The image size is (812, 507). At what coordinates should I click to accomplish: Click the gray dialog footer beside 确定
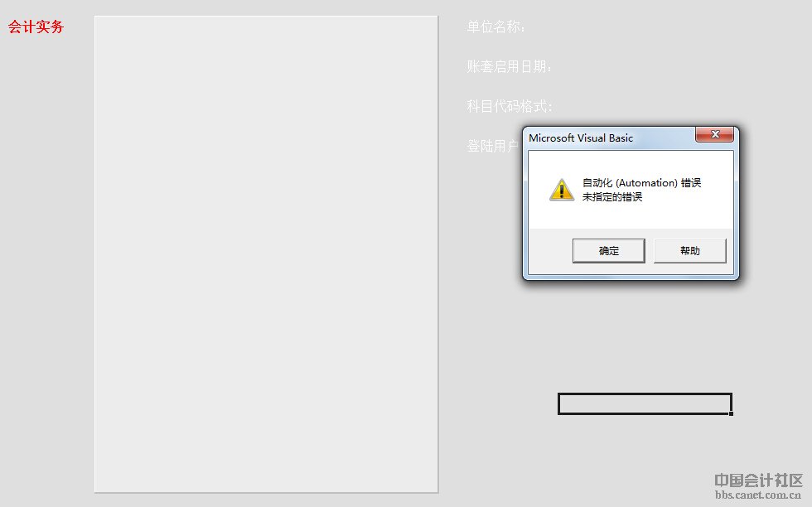point(549,251)
